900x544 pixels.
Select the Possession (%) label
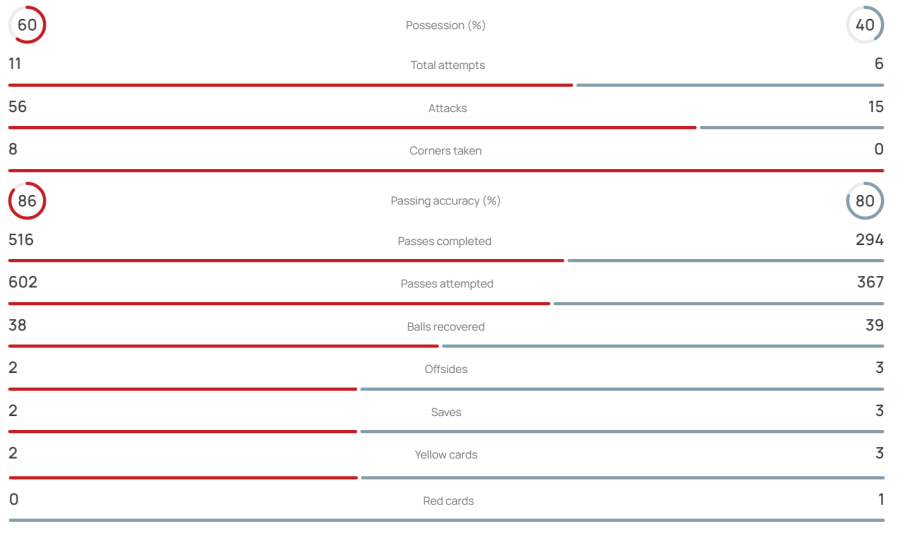445,25
